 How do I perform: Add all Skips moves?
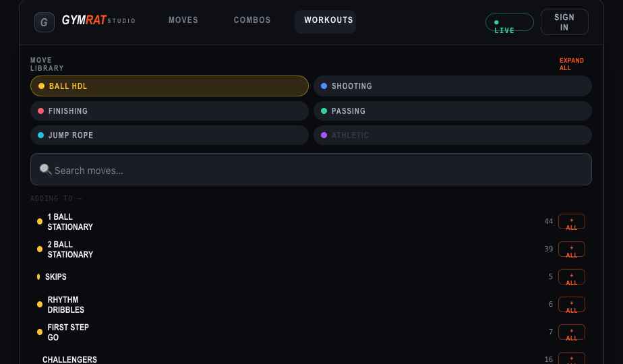pyautogui.click(x=571, y=277)
